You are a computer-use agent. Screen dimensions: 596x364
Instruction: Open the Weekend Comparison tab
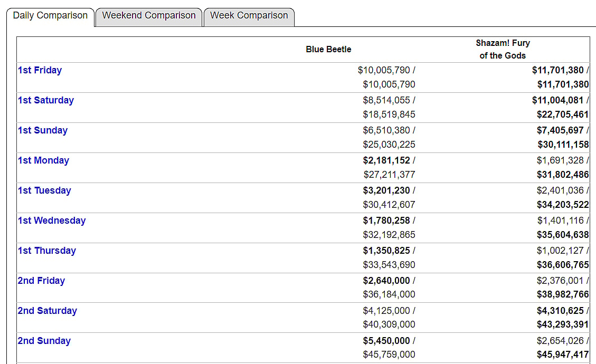pos(149,16)
